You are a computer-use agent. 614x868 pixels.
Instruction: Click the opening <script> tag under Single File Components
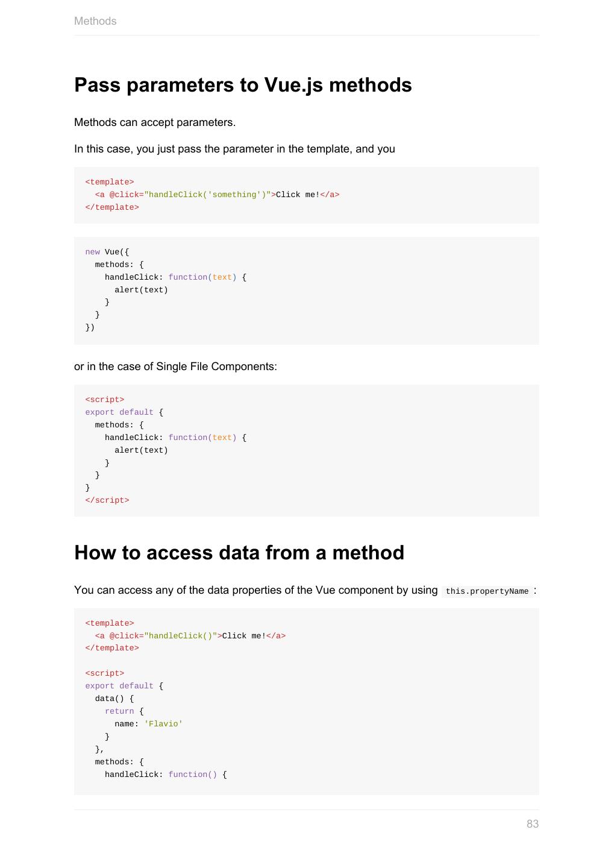click(105, 400)
